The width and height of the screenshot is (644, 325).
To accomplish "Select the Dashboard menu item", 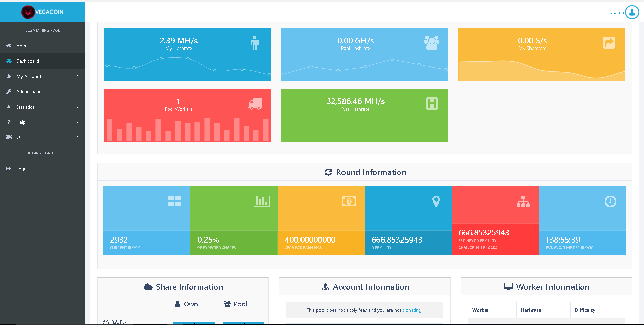I will (42, 61).
